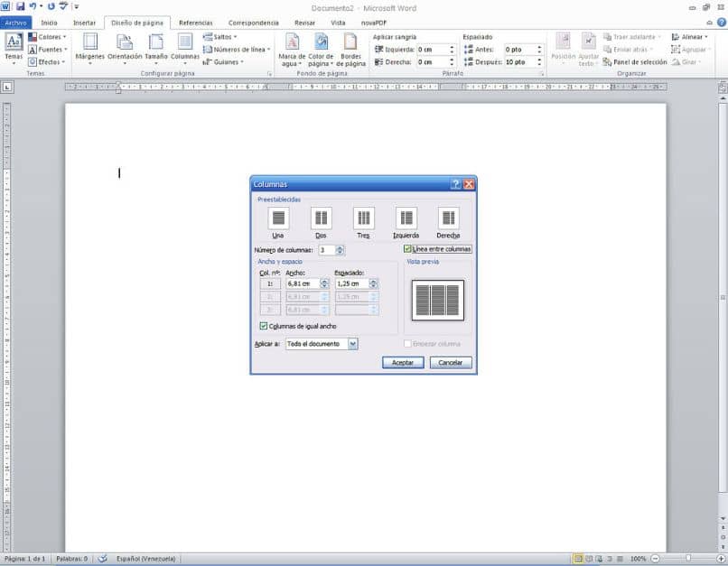Image resolution: width=728 pixels, height=566 pixels.
Task: Open the Orientación page orientation menu
Action: tap(125, 48)
